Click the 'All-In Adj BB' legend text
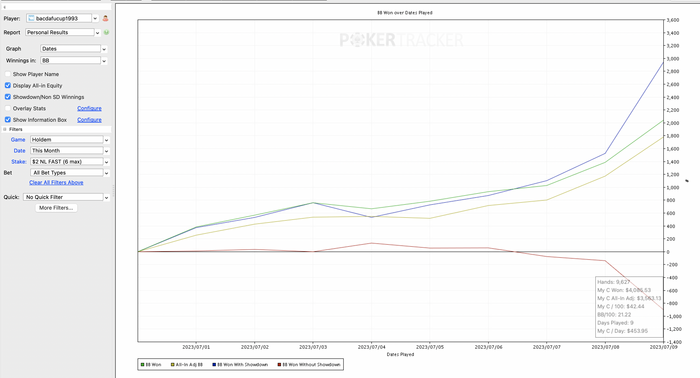The width and height of the screenshot is (700, 378). pos(189,365)
